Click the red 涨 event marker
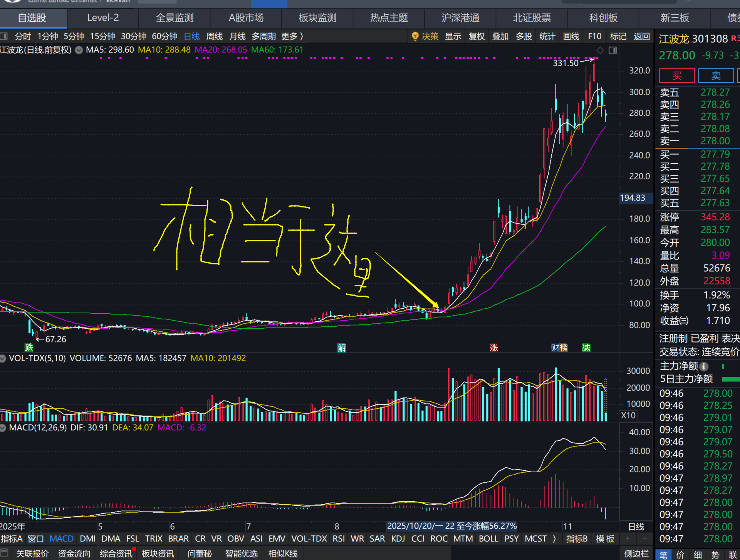Screen dimensions: 740x560 (493, 348)
